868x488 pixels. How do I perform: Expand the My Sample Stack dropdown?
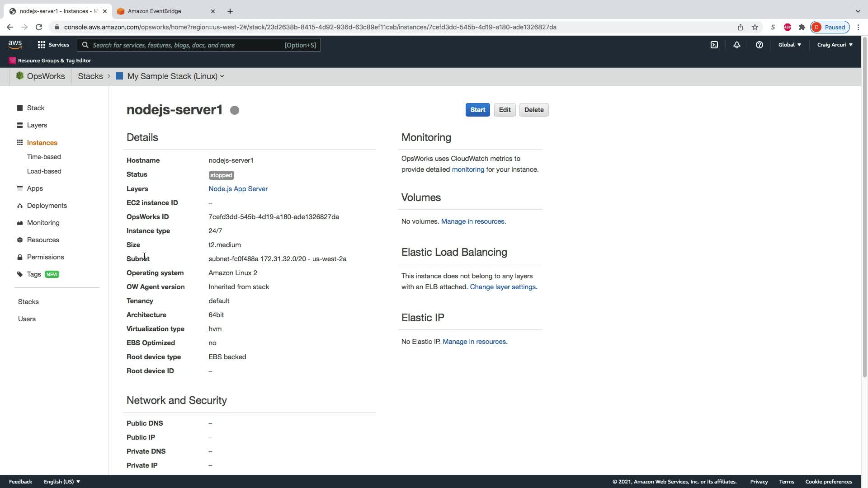[175, 76]
